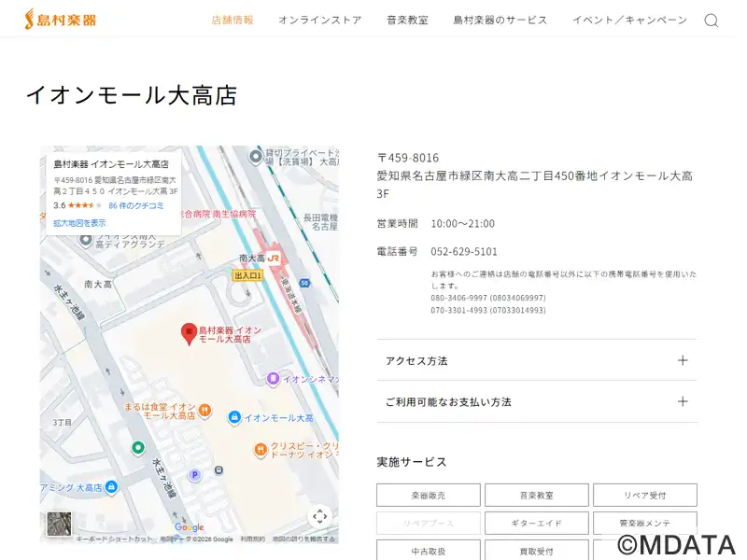The image size is (747, 560).
Task: Select the まるは食堂 restaurant marker
Action: 204,410
